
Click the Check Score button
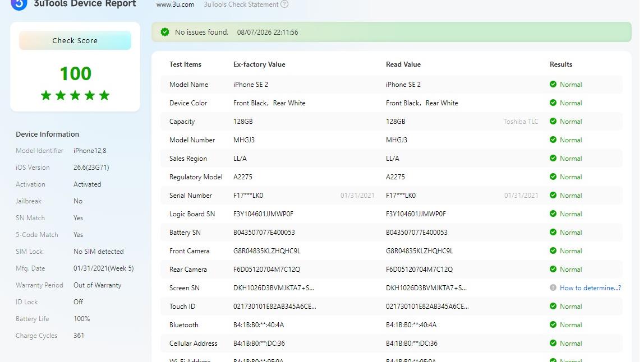[x=75, y=40]
